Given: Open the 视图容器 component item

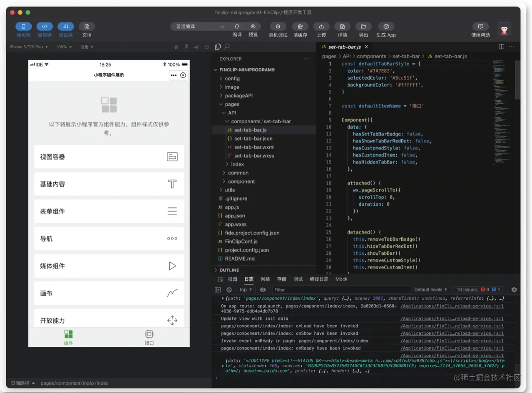Looking at the screenshot, I should 109,157.
